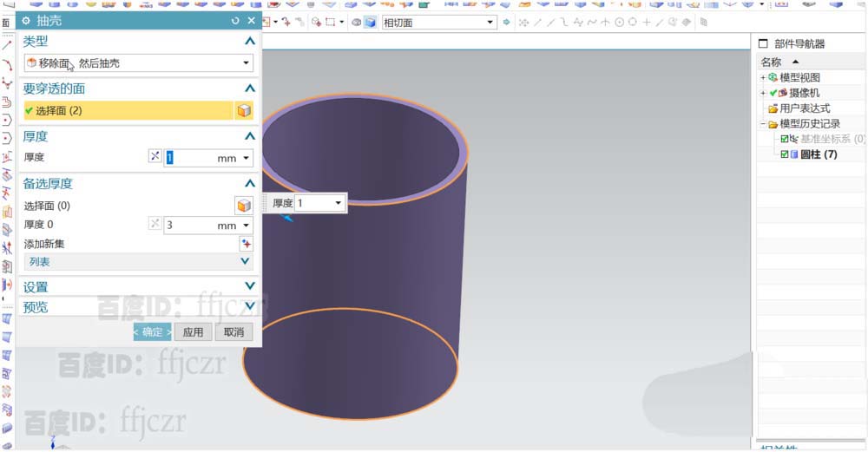Uncheck the 基准坐标系 (0) checkbox
The height and width of the screenshot is (452, 868).
point(785,139)
